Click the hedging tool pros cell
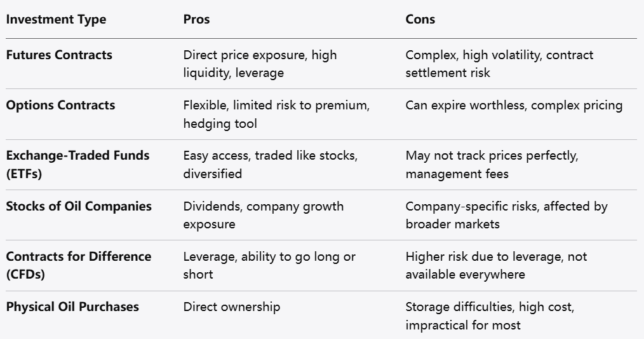644x339 pixels. [276, 114]
